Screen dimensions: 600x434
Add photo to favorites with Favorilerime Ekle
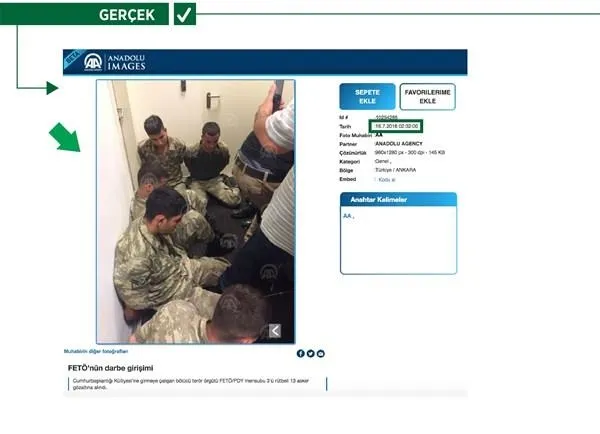pyautogui.click(x=427, y=96)
